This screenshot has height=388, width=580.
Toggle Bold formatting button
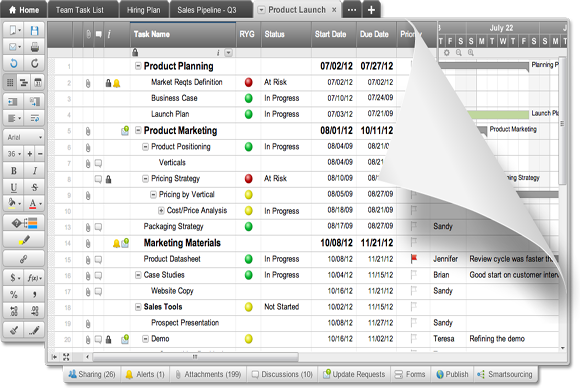(14, 171)
